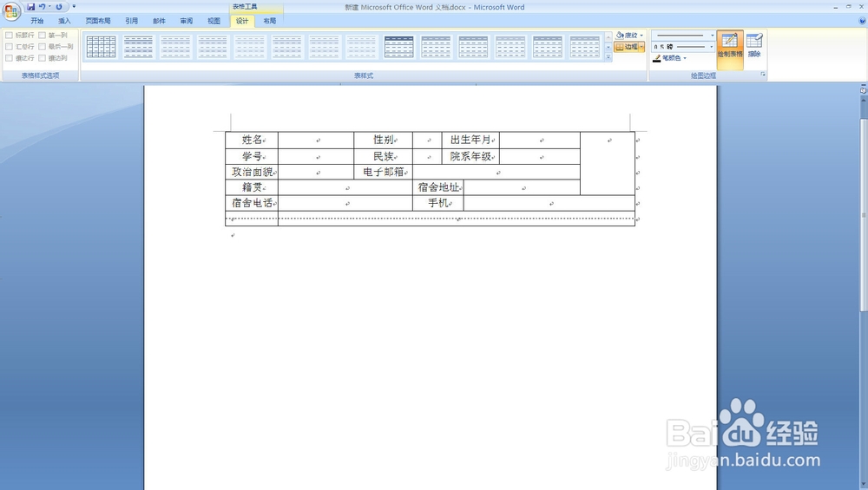Click the 宿舍地址 table cell

tap(437, 187)
